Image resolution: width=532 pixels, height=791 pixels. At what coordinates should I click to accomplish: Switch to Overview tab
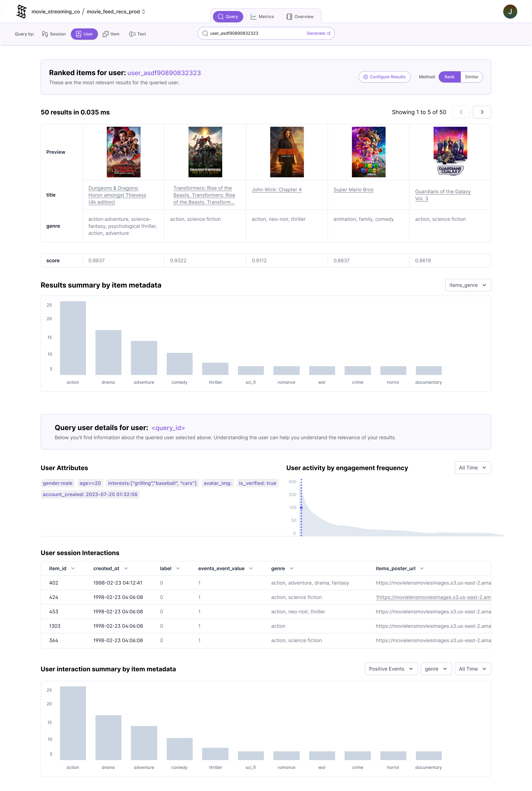(300, 17)
